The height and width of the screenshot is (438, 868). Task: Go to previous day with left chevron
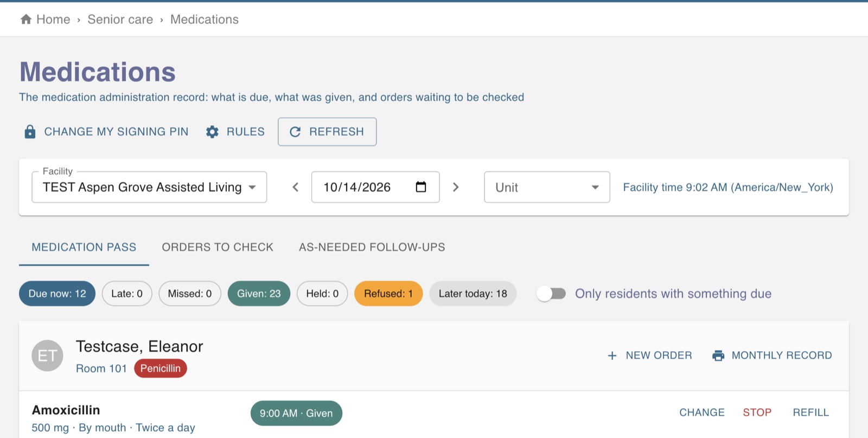point(296,187)
